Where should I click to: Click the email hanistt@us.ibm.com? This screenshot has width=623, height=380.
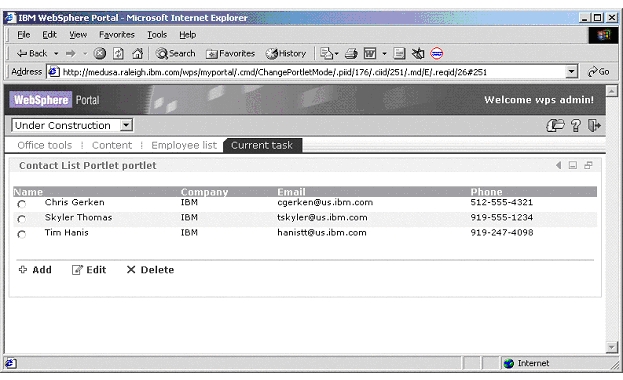322,233
